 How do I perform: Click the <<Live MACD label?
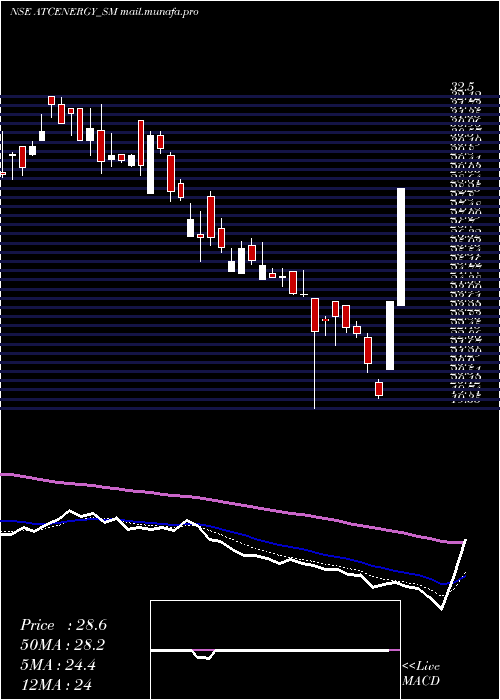tap(421, 674)
